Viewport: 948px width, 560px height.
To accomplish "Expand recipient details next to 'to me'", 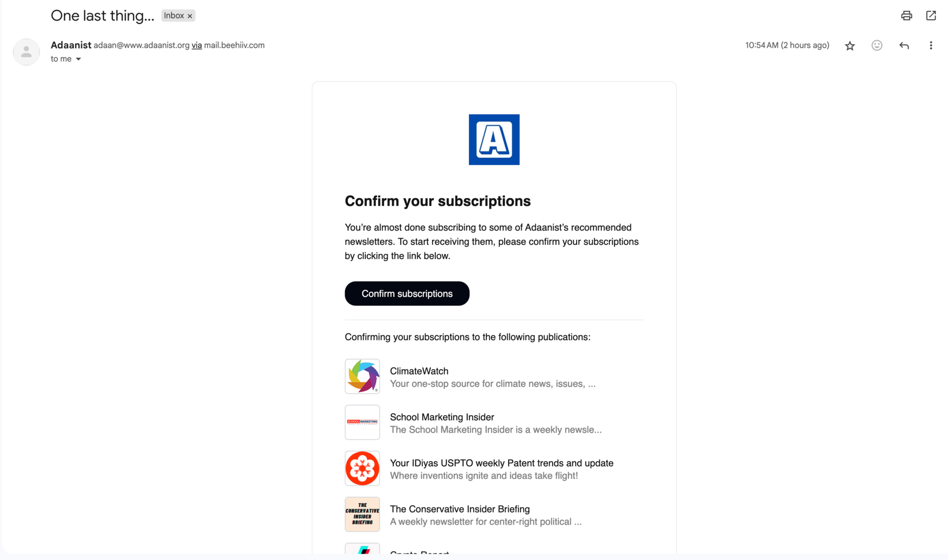I will (x=78, y=59).
